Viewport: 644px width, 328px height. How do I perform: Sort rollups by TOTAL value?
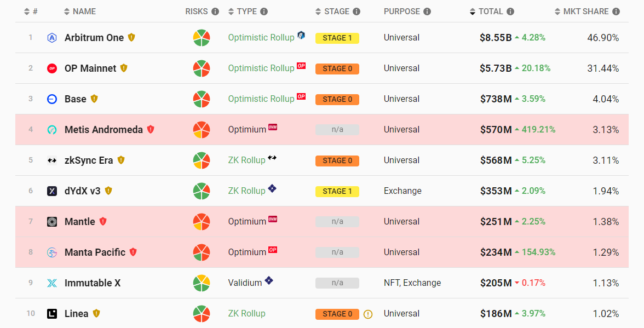pos(490,11)
